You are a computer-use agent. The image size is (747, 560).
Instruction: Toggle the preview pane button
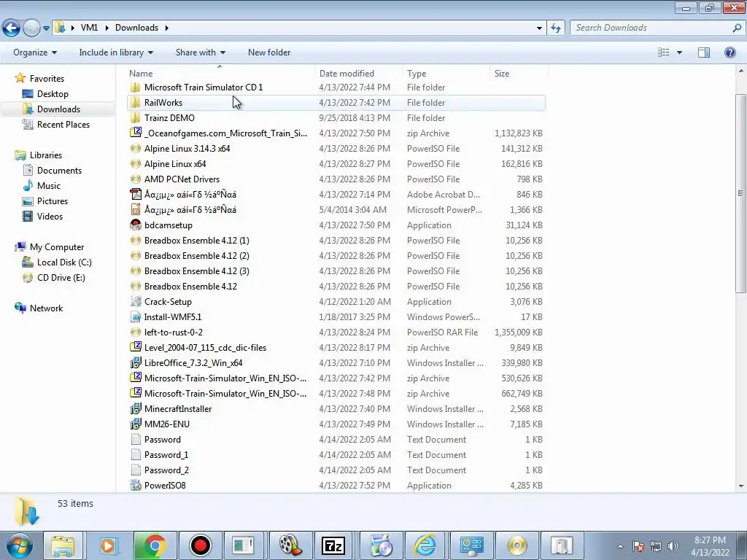point(704,52)
